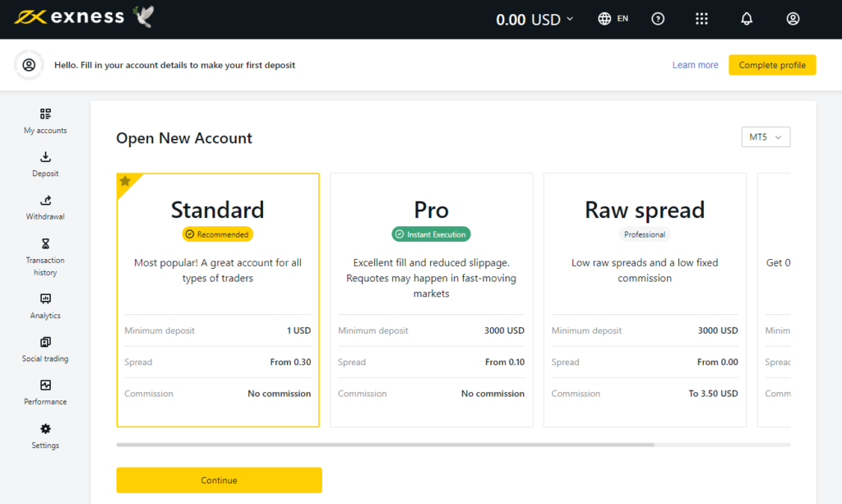842x504 pixels.
Task: Click Standard card's 'No commission' value
Action: point(280,394)
